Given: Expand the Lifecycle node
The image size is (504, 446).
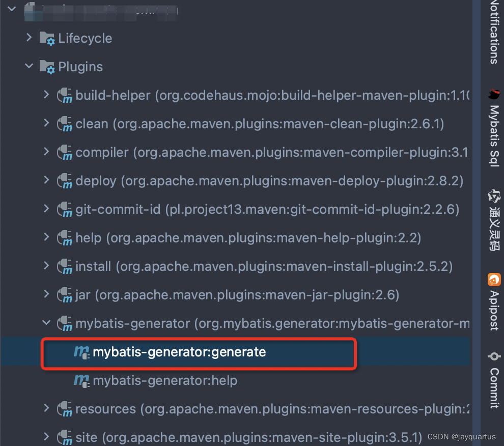Looking at the screenshot, I should point(29,38).
